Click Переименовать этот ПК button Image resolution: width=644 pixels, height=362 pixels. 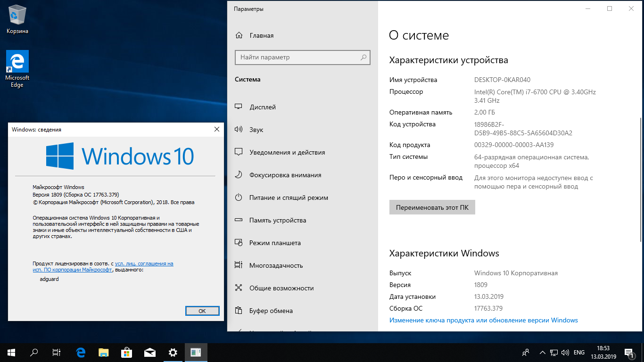click(432, 207)
